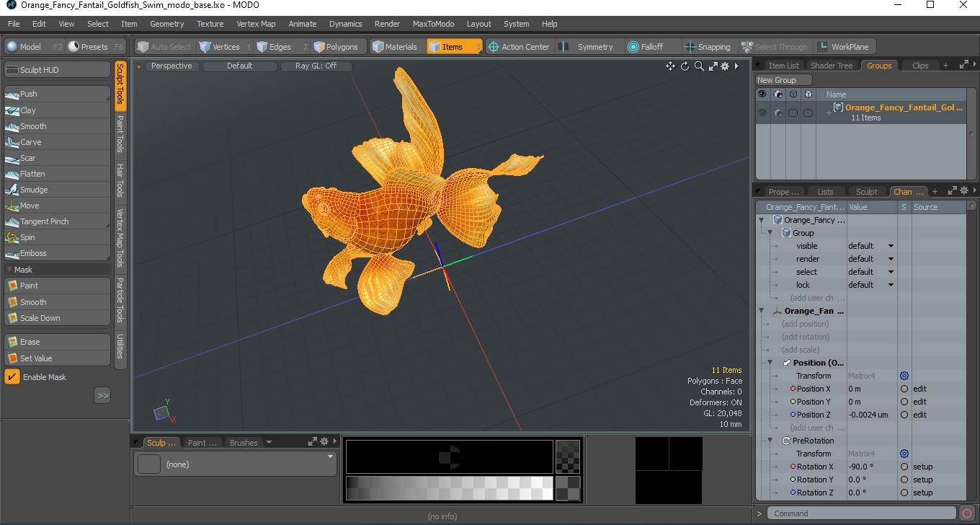Viewport: 980px width, 525px height.
Task: Select Perspective view type
Action: click(171, 66)
